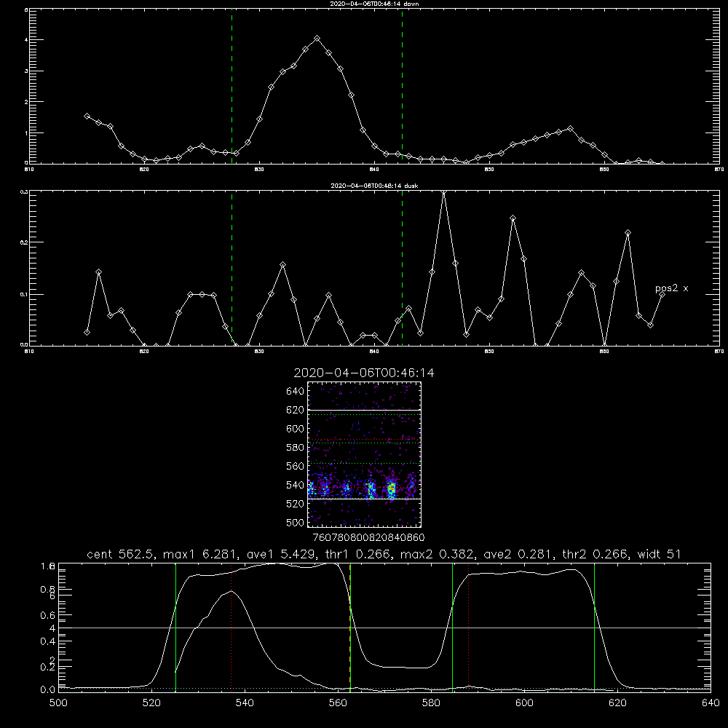Click the heatmap y-axis label 540
This screenshot has width=728, height=728.
pos(296,485)
